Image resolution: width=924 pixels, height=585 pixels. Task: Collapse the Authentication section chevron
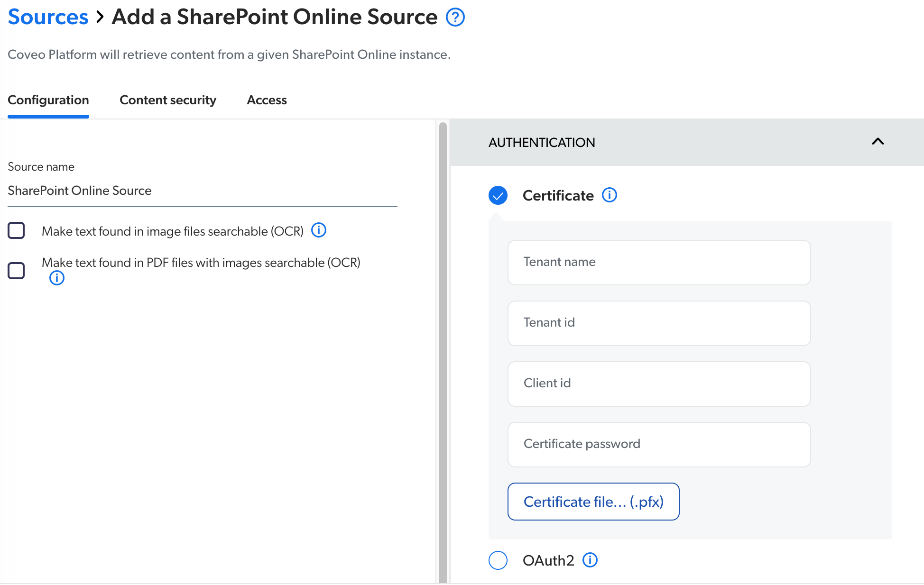coord(878,142)
